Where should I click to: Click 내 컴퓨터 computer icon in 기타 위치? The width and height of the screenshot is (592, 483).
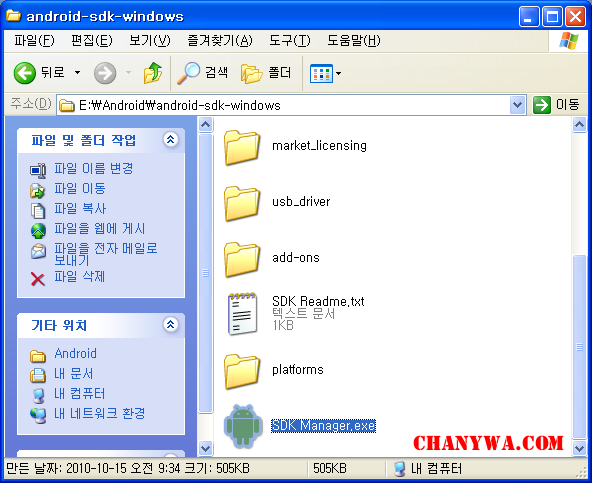[38, 395]
